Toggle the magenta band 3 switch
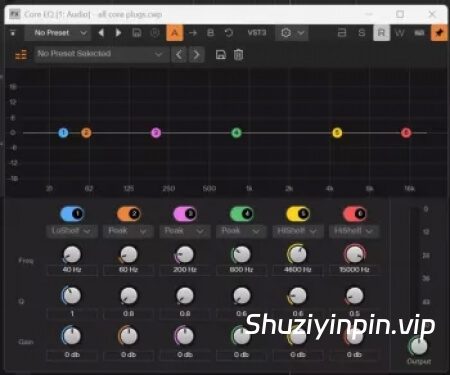450x375 pixels. point(185,214)
